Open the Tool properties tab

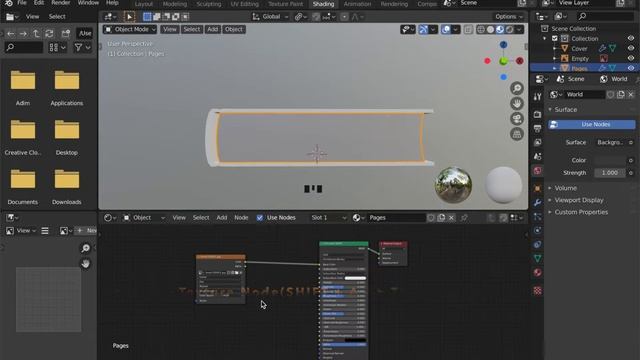point(538,96)
